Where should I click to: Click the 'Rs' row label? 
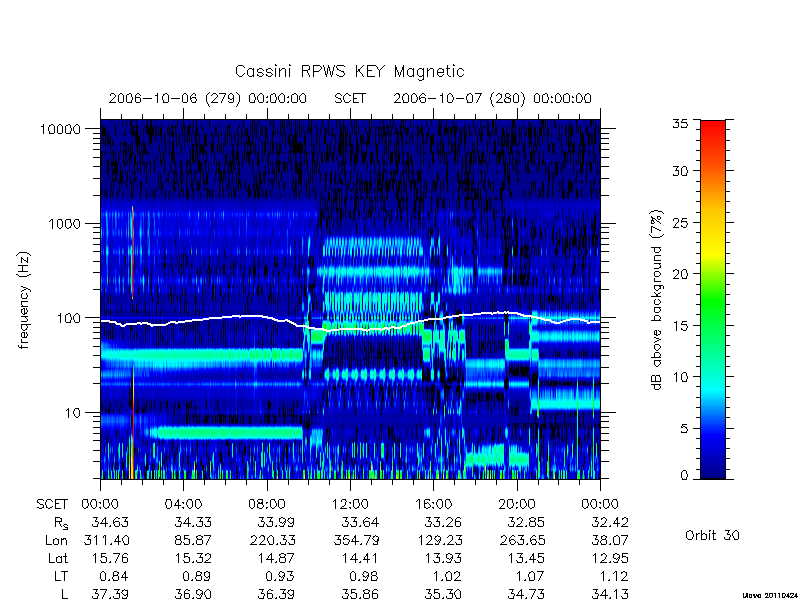[x=61, y=523]
